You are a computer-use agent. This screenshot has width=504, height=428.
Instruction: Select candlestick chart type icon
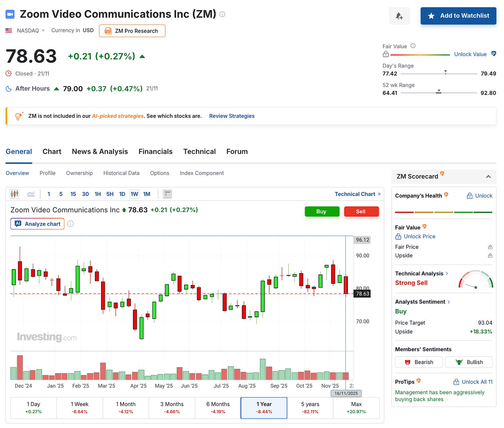pyautogui.click(x=15, y=194)
